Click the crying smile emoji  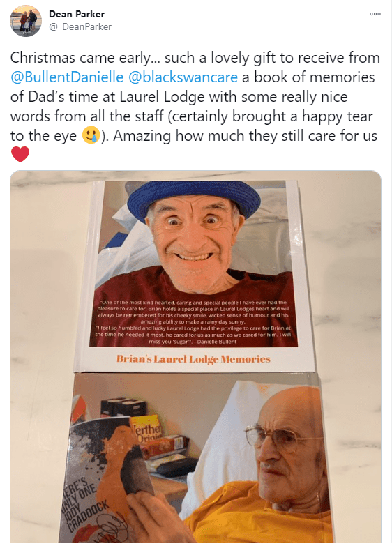coord(91,135)
